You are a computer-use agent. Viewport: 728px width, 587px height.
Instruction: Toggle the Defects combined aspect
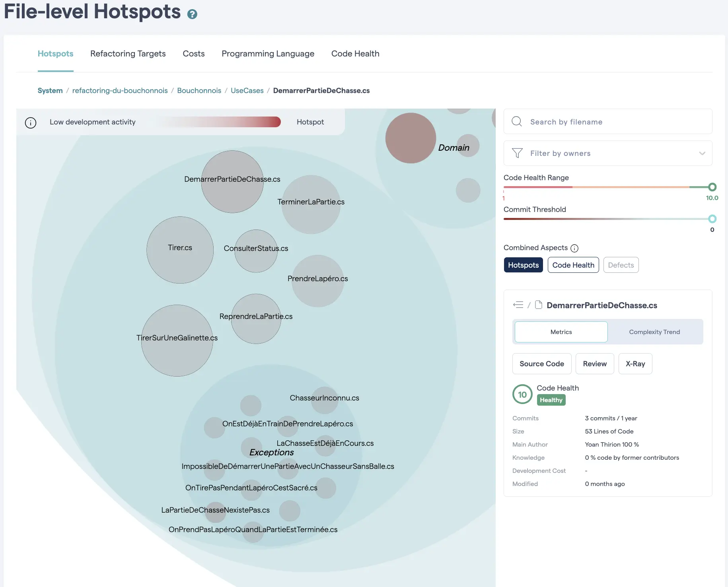coord(621,265)
